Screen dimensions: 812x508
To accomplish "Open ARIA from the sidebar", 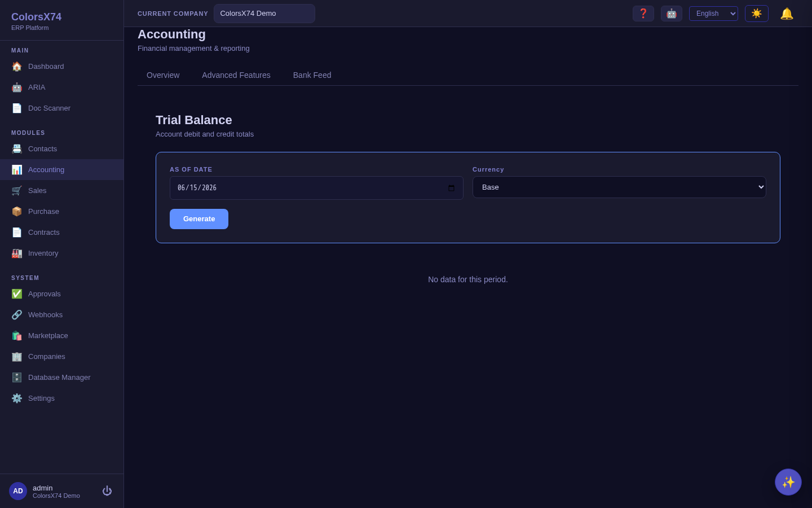I will click(61, 87).
